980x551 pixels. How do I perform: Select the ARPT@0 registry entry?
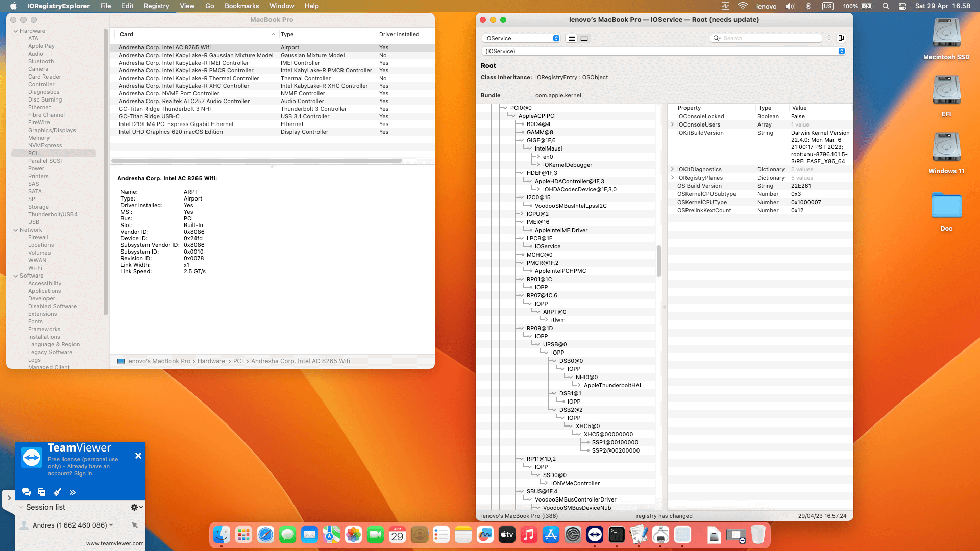click(554, 312)
